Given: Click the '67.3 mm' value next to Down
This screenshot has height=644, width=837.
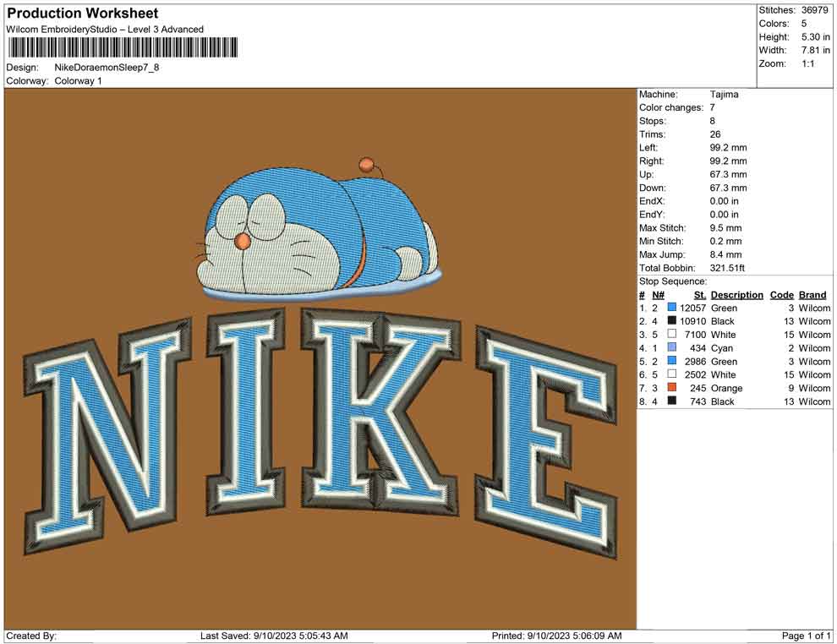Looking at the screenshot, I should click(728, 188).
